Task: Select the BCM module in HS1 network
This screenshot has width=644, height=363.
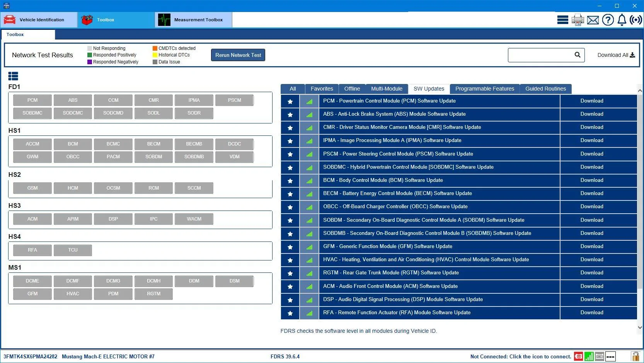Action: coord(73,144)
